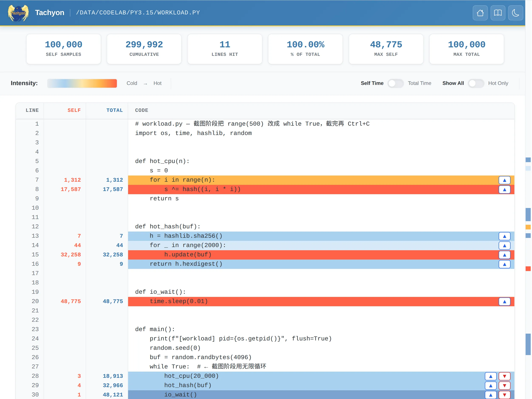The height and width of the screenshot is (399, 532).
Task: Click blue up-arrow on io_wait() line 30
Action: [491, 395]
